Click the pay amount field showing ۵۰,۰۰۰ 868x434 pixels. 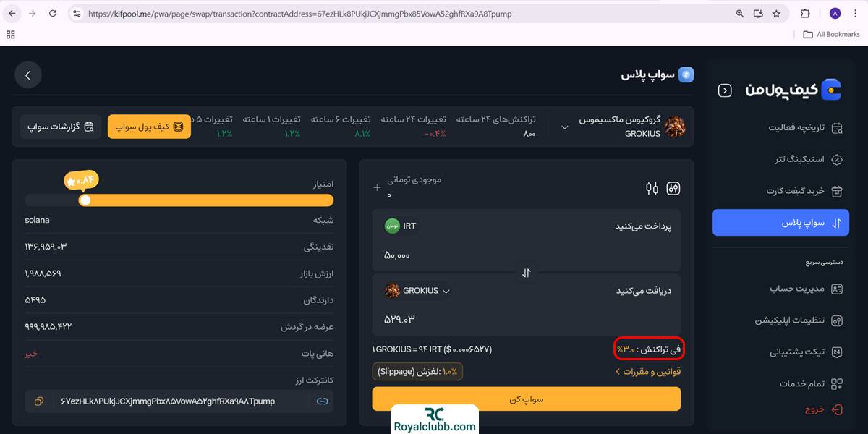(x=397, y=255)
